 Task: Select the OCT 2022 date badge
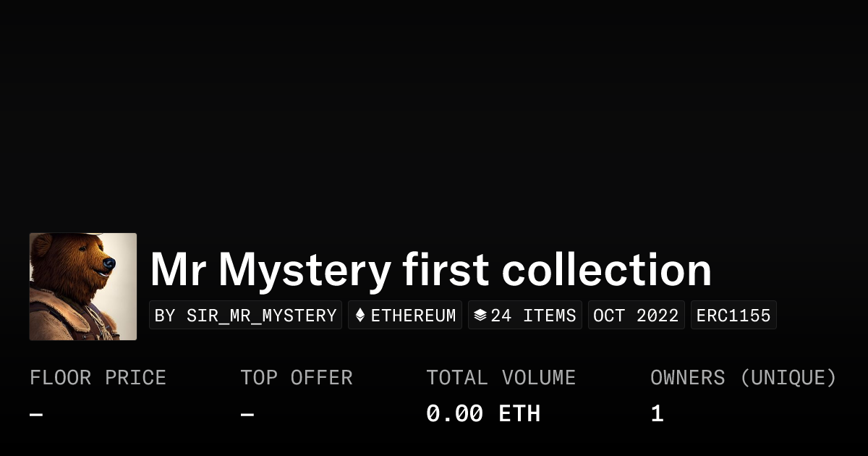[x=637, y=316]
